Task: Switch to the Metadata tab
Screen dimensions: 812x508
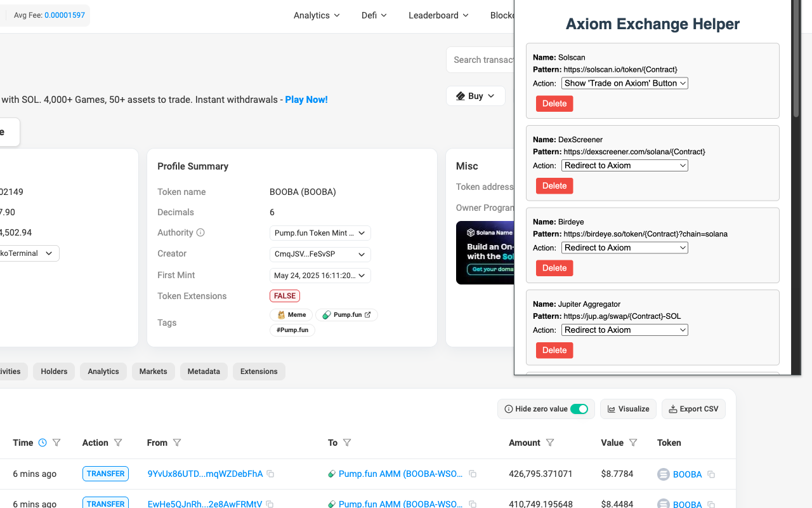Action: (x=204, y=371)
